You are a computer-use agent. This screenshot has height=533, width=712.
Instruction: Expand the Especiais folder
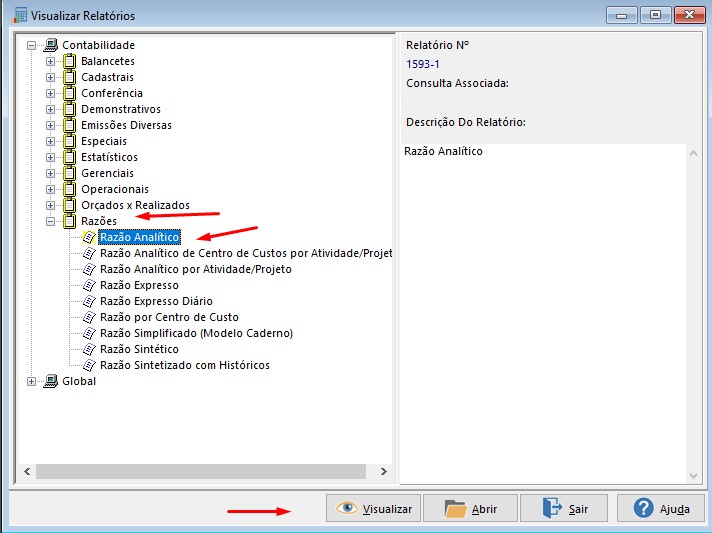pos(50,141)
